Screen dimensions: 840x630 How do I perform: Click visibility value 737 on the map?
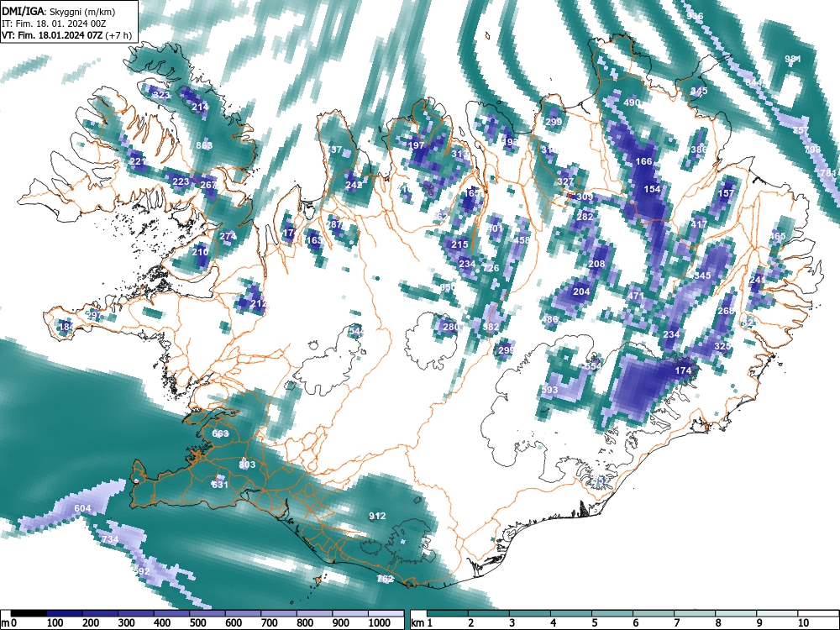(x=334, y=150)
